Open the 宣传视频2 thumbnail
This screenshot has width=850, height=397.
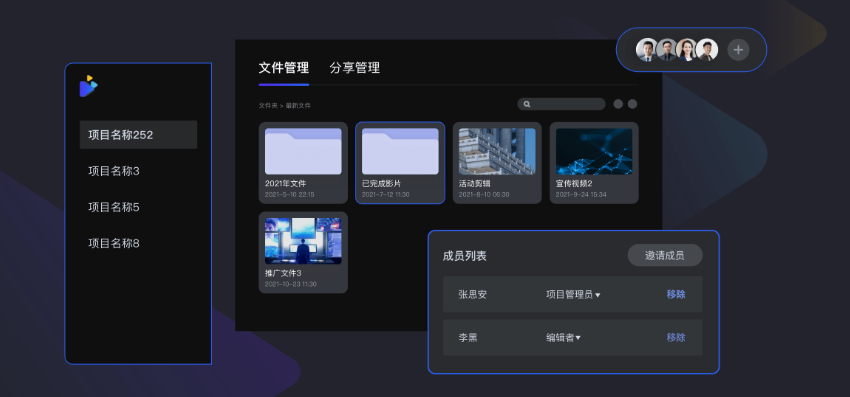[594, 151]
